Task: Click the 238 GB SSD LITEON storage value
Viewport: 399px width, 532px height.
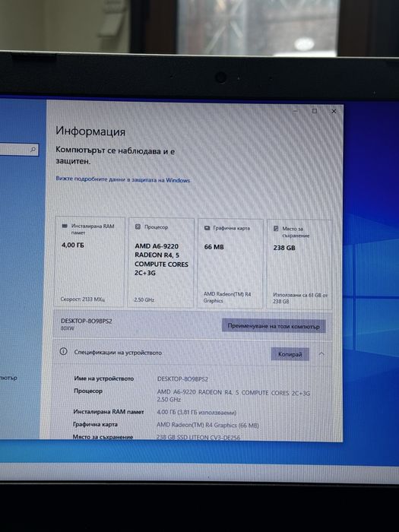Action: (x=198, y=437)
